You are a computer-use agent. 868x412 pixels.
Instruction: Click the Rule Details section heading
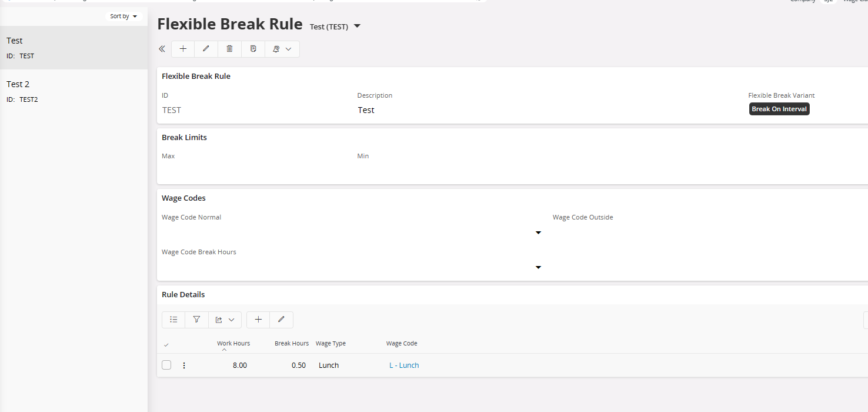click(x=183, y=294)
